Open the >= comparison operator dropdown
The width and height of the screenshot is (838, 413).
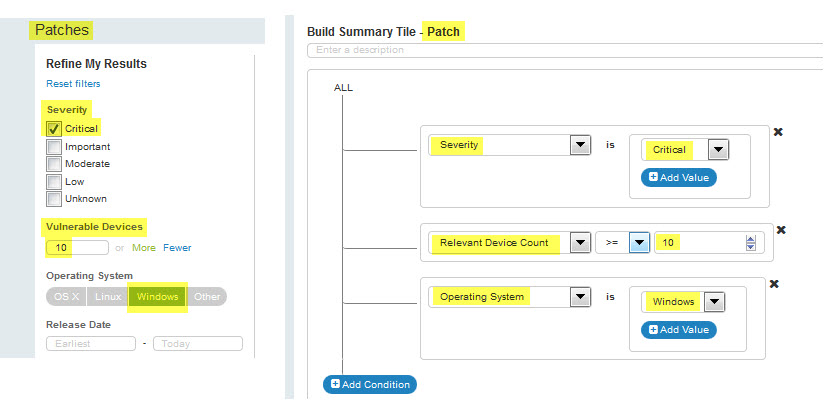[639, 243]
